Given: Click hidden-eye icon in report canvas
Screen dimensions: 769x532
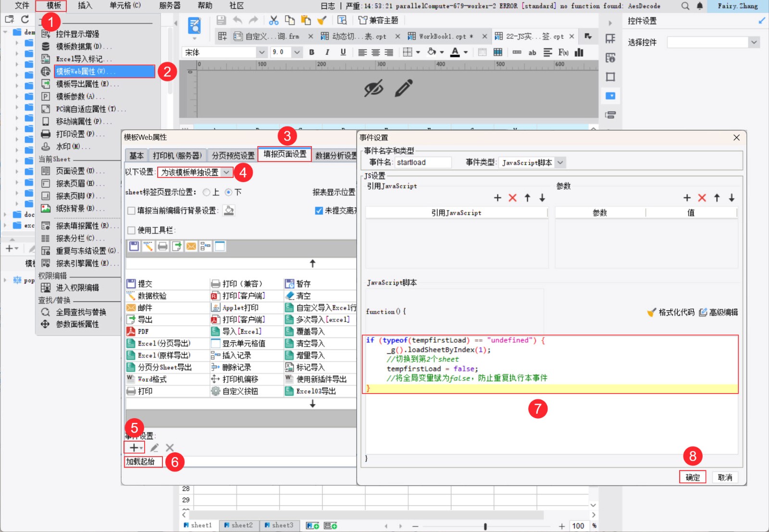Looking at the screenshot, I should [x=373, y=88].
